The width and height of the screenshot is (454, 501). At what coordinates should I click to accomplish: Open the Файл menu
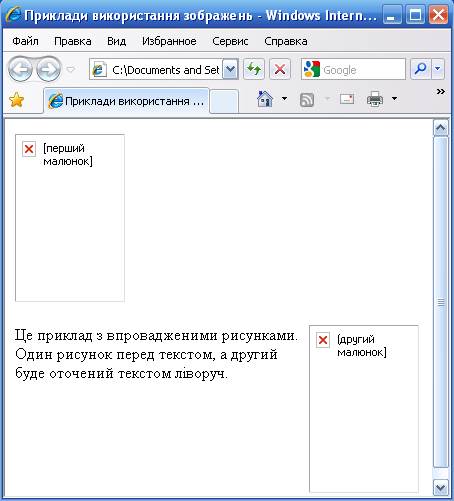(25, 41)
